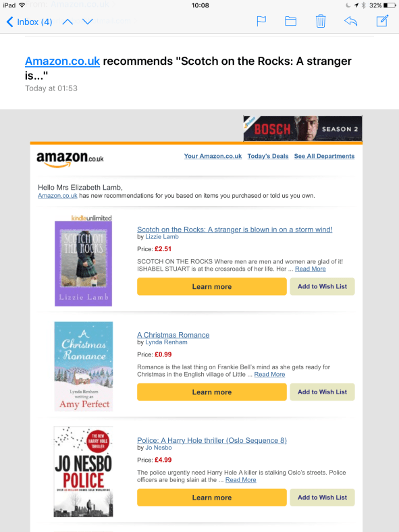The height and width of the screenshot is (532, 399).
Task: Open Police: A Harry Hole thriller title link
Action: [212, 440]
